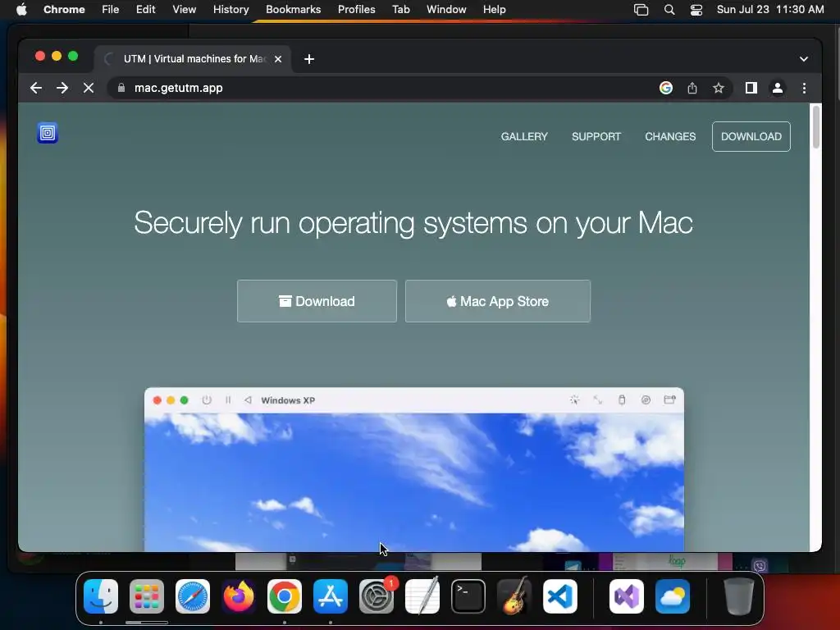
Task: Open the File menu
Action: pos(111,10)
